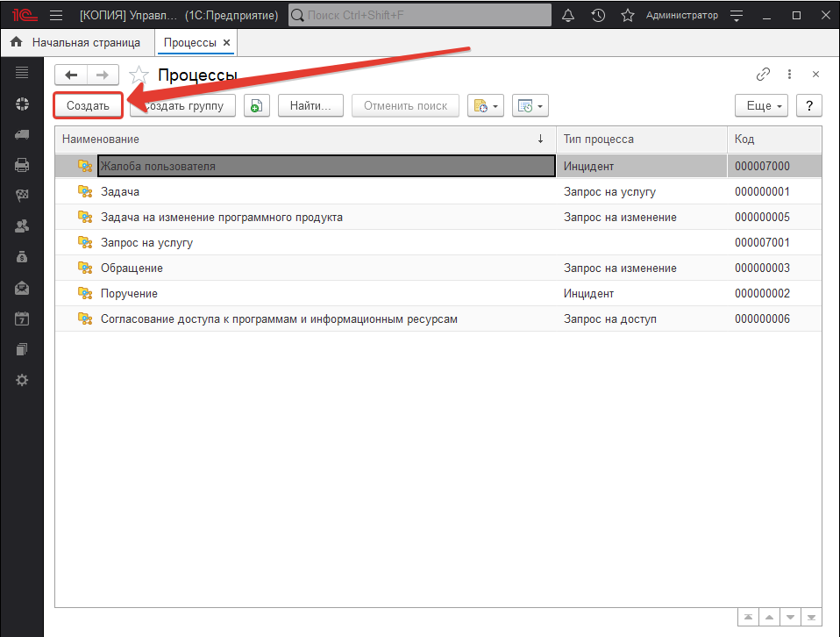Click the Создать button
This screenshot has height=637, width=840.
pos(88,106)
